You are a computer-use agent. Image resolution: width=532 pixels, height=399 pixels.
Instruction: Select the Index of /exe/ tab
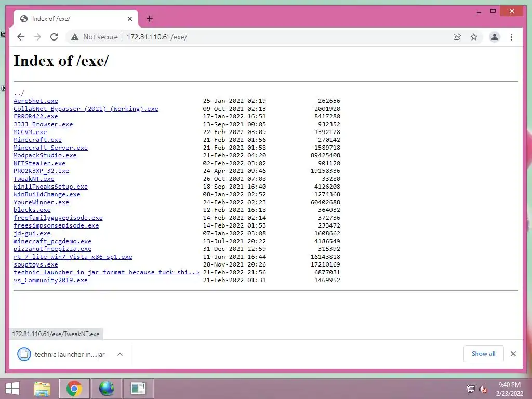pyautogui.click(x=76, y=19)
